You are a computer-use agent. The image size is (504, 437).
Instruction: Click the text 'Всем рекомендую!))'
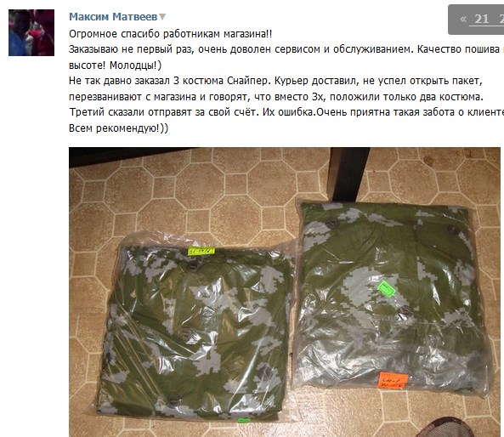coord(118,128)
